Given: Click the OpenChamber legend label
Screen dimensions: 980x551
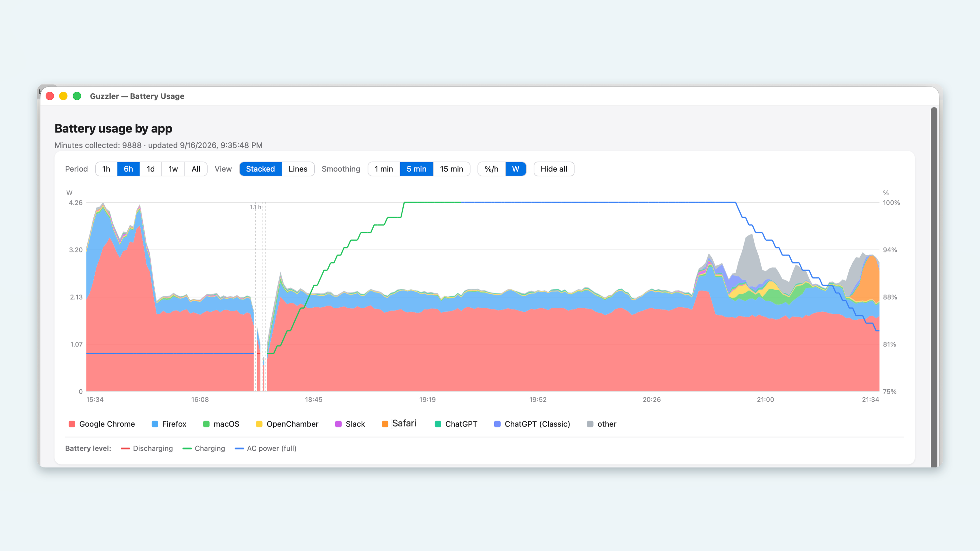Looking at the screenshot, I should coord(292,424).
